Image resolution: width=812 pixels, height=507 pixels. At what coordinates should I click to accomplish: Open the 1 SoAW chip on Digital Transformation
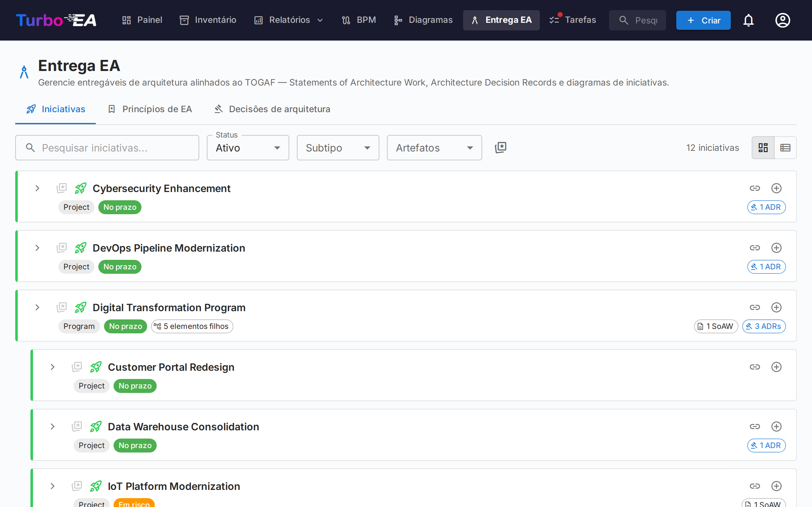716,326
